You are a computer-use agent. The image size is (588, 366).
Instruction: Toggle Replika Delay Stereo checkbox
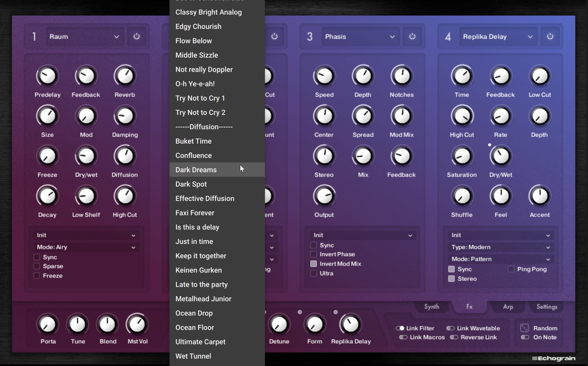click(x=451, y=279)
